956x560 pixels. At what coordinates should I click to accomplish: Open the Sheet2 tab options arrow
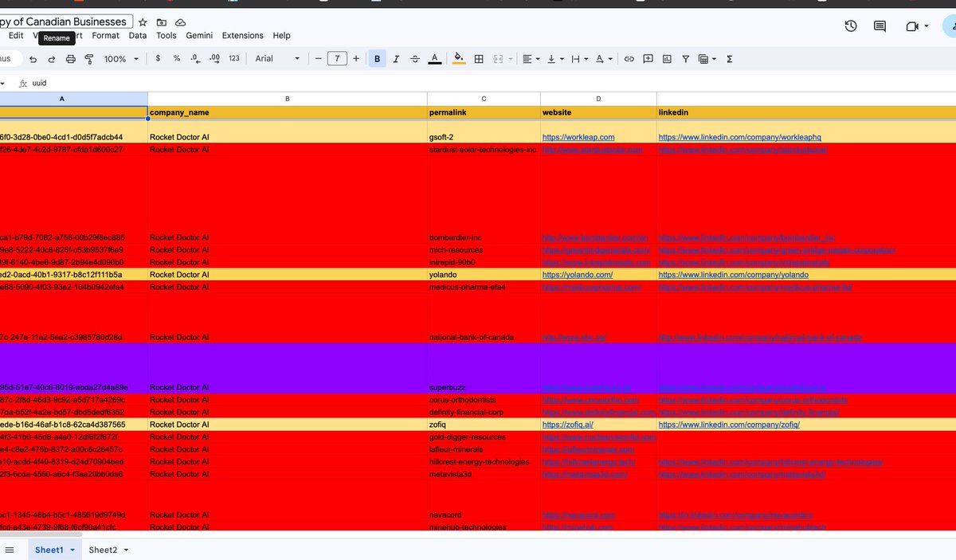tap(126, 550)
